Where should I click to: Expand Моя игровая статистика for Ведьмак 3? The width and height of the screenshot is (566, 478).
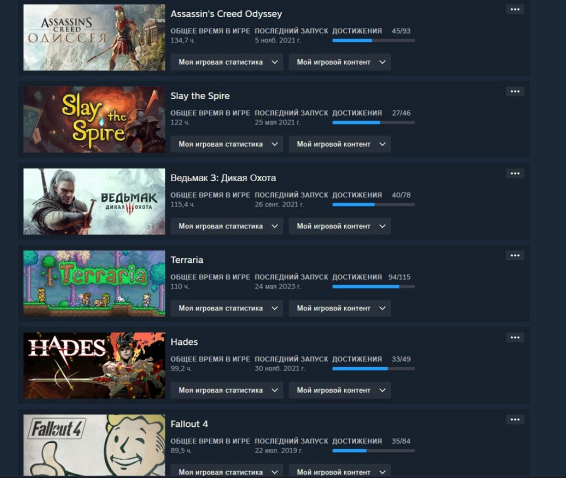227,226
